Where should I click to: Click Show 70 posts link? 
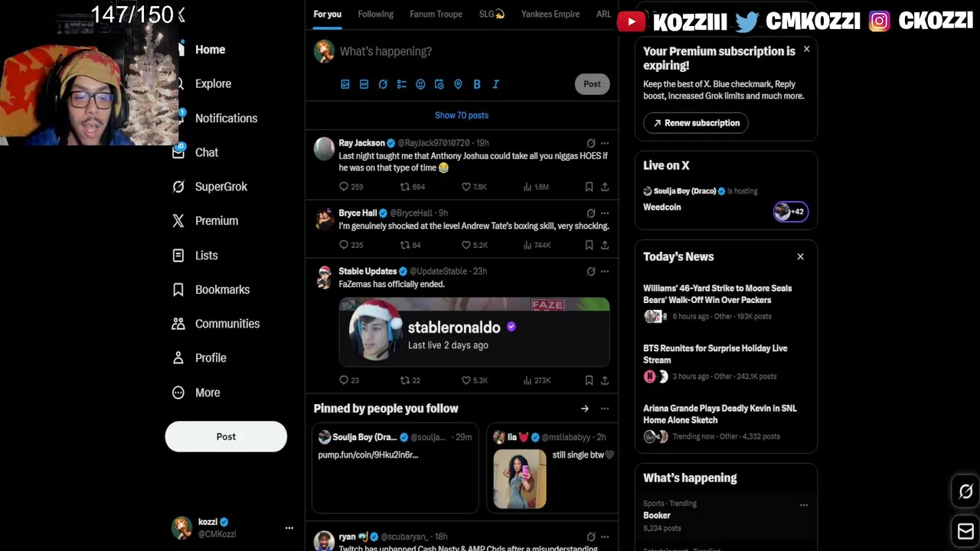462,116
